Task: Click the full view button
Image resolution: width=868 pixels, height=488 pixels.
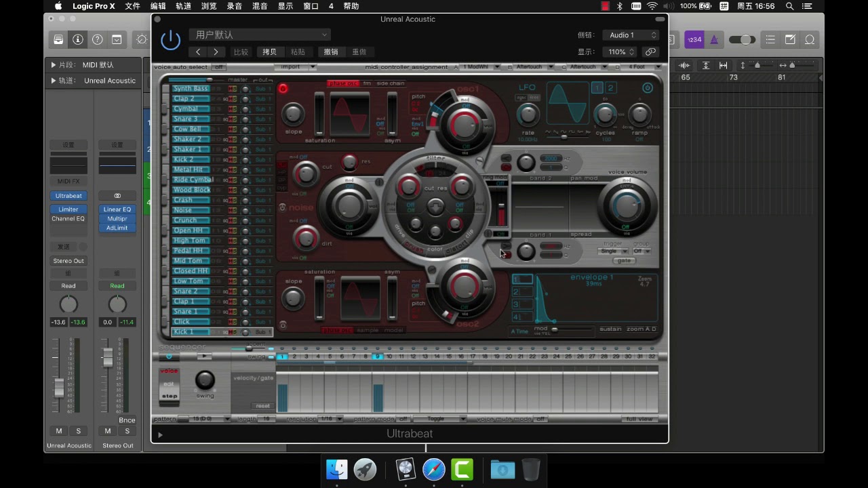Action: click(x=639, y=419)
